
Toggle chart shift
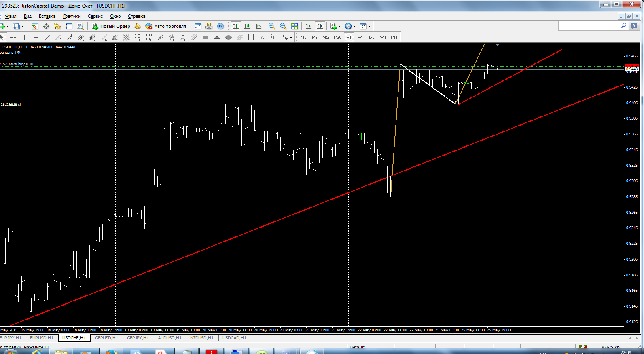pos(320,26)
